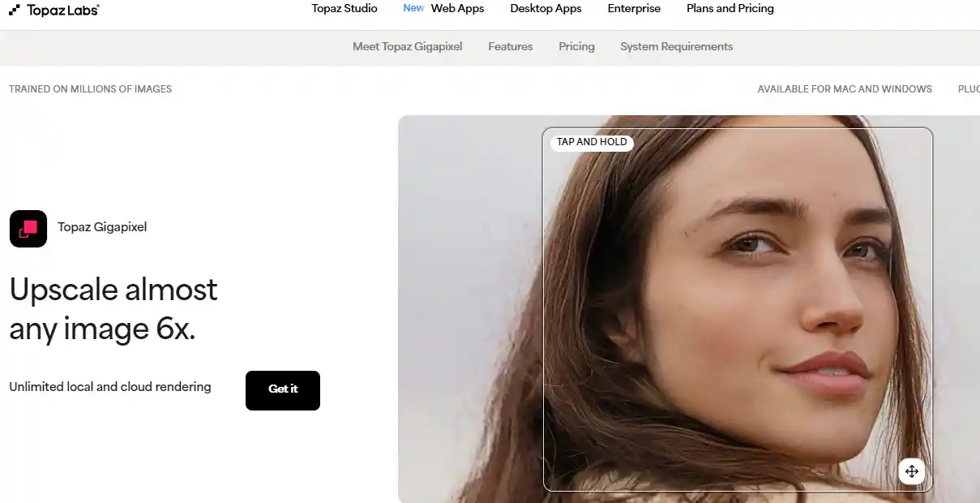The image size is (980, 503).
Task: Open Desktop Apps menu
Action: pyautogui.click(x=546, y=8)
